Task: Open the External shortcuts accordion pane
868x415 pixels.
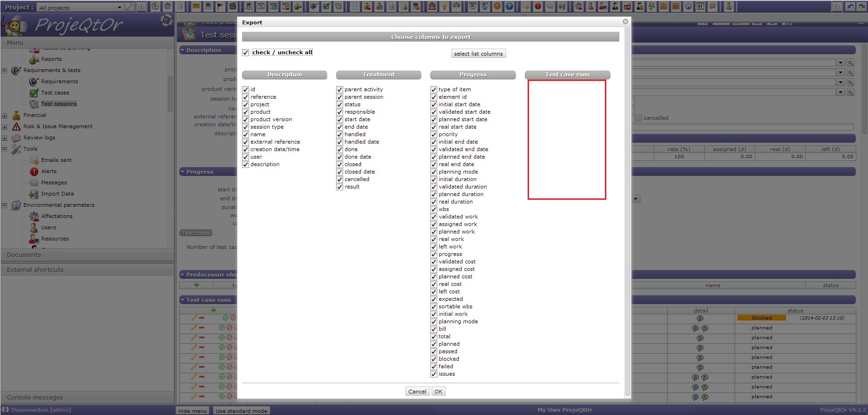Action: coord(87,270)
